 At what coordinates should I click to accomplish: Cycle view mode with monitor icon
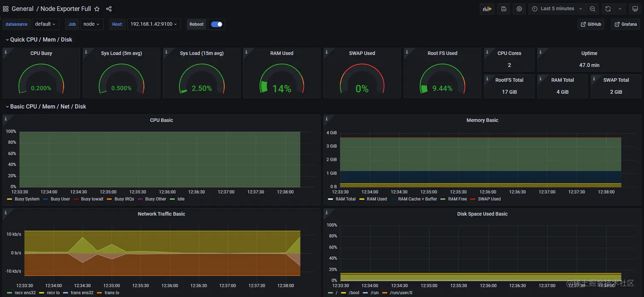[635, 9]
